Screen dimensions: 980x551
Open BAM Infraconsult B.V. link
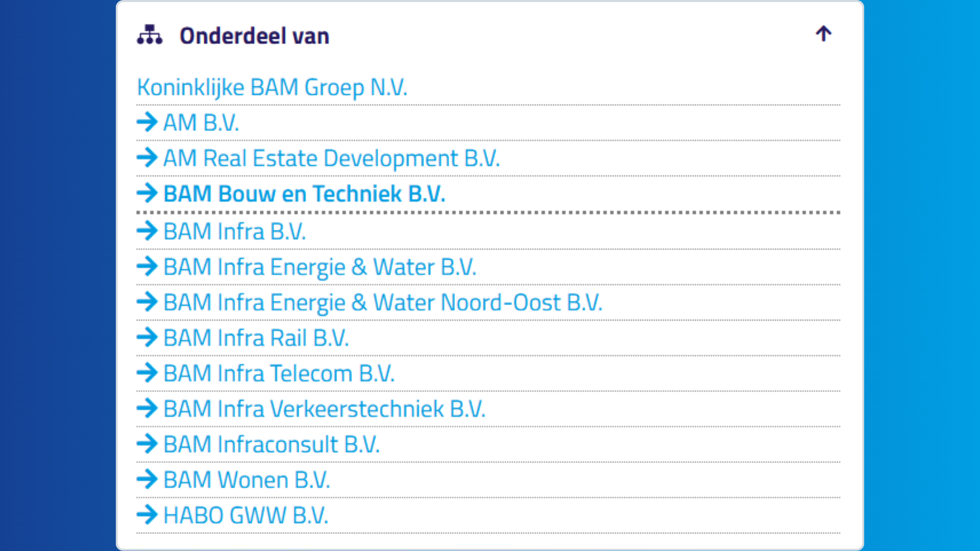pos(272,444)
